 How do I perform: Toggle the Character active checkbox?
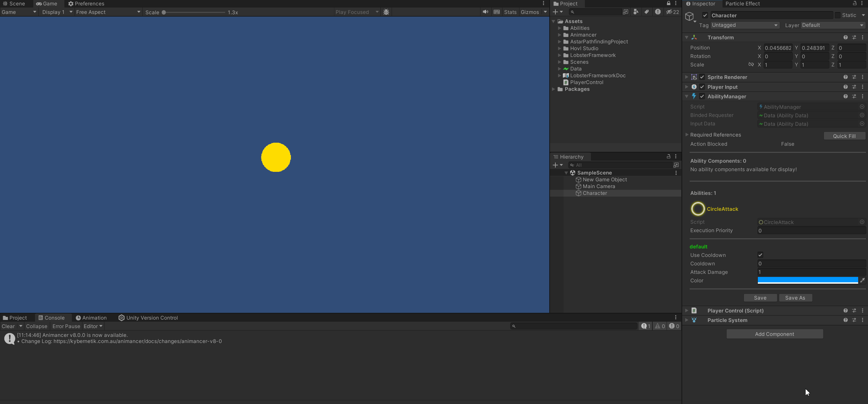pos(705,15)
